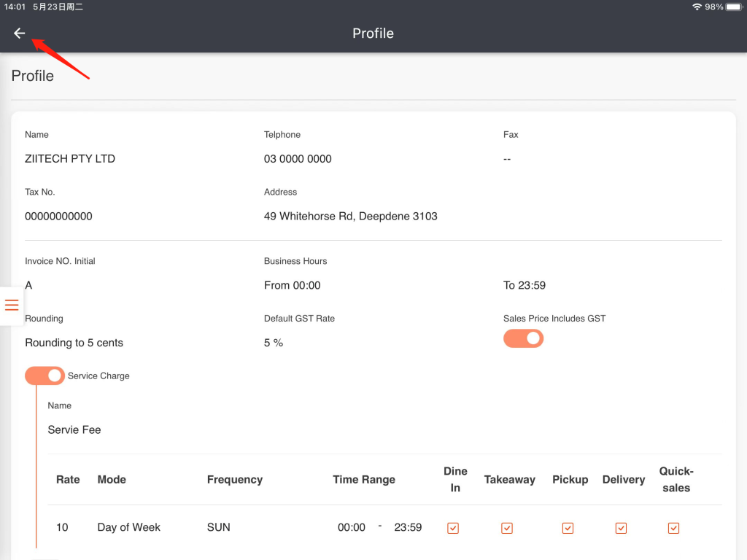The height and width of the screenshot is (560, 747).
Task: Select the Day of Week mode cell
Action: pyautogui.click(x=128, y=527)
